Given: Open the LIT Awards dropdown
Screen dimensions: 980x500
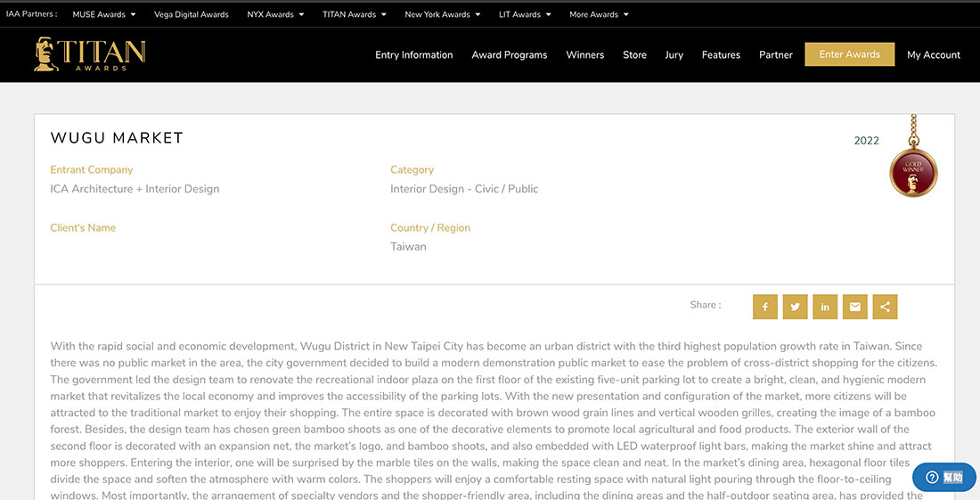Looking at the screenshot, I should [x=525, y=14].
